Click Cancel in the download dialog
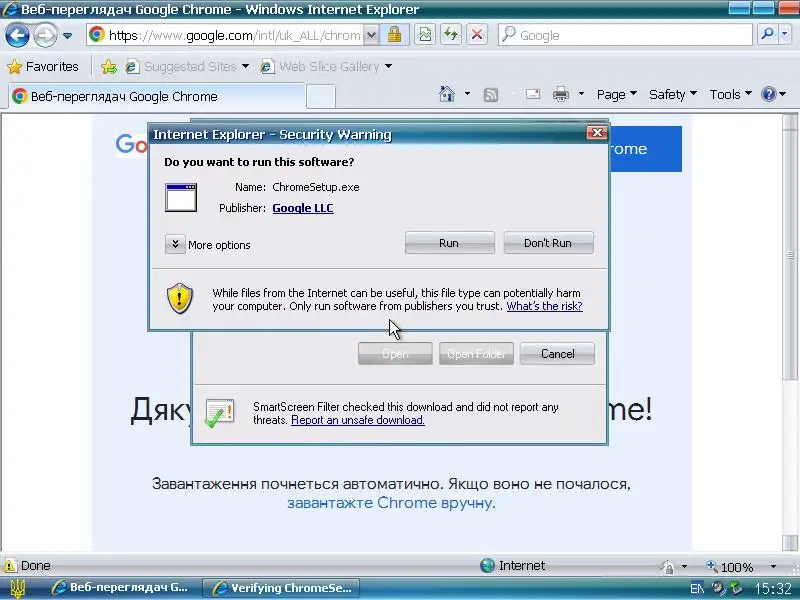The height and width of the screenshot is (600, 800). coord(557,354)
